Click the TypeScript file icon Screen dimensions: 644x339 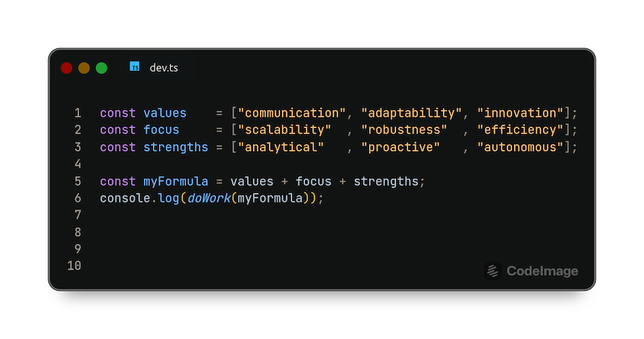pos(134,66)
